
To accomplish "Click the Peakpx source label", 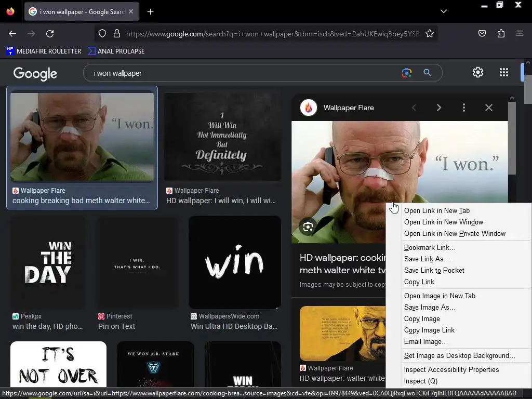I will coord(27,316).
